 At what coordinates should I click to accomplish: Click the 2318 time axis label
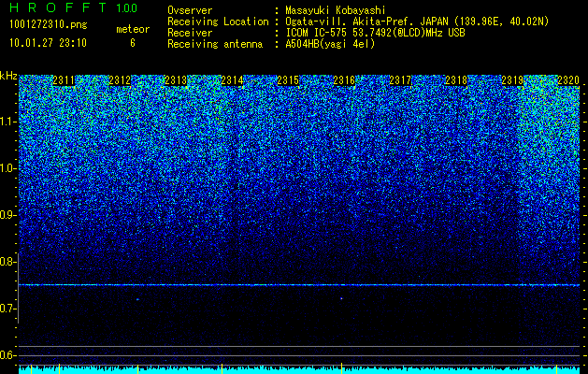pos(457,80)
